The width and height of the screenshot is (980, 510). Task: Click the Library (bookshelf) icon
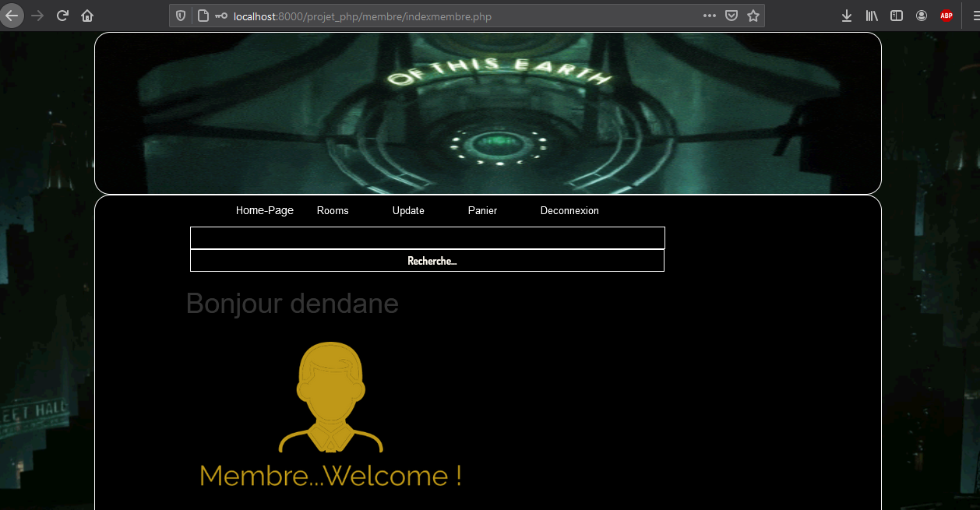[x=872, y=15]
